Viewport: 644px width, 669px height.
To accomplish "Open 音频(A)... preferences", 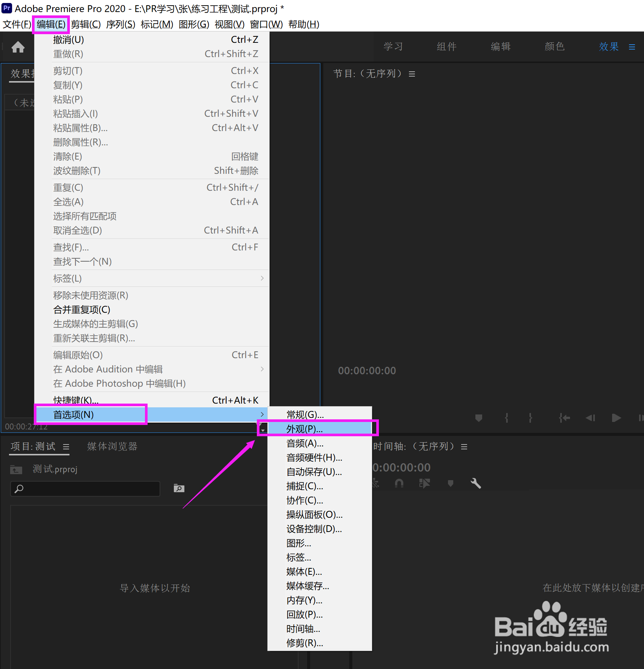I will pos(320,443).
